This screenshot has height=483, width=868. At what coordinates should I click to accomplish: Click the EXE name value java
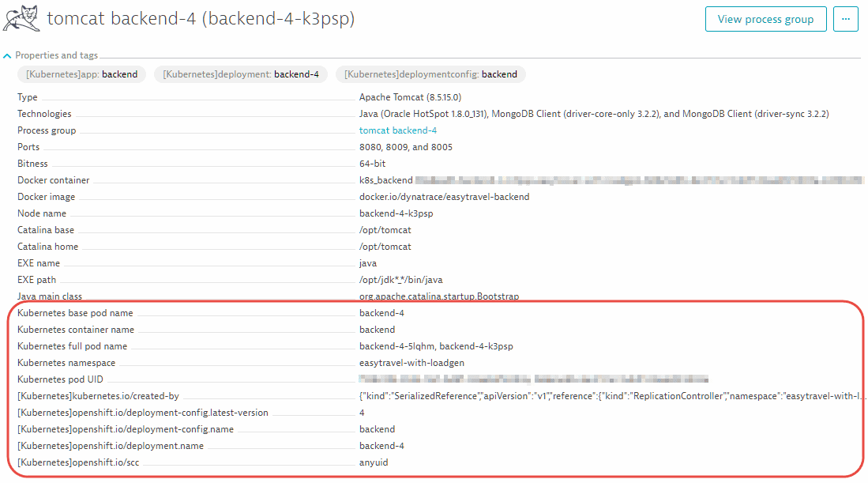click(x=368, y=263)
